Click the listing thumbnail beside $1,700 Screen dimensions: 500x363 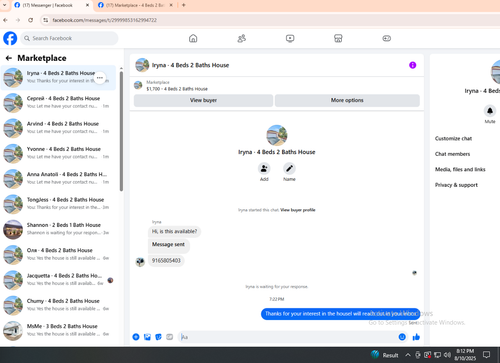coord(138,85)
